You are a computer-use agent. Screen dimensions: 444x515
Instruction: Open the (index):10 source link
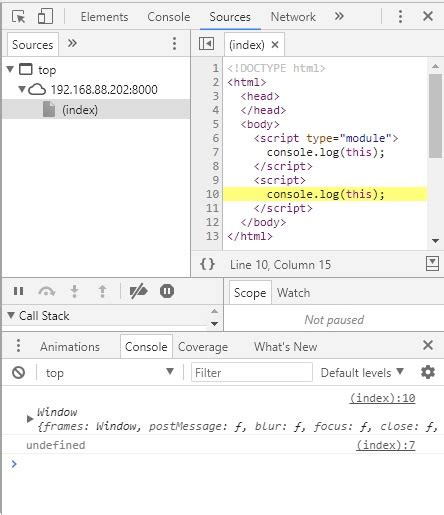[x=382, y=398]
